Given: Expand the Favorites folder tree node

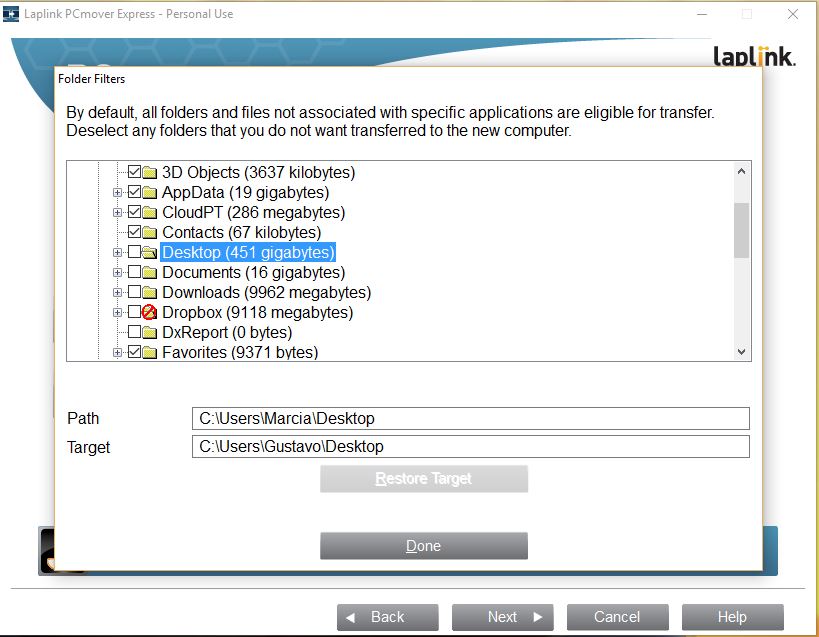Looking at the screenshot, I should [118, 353].
